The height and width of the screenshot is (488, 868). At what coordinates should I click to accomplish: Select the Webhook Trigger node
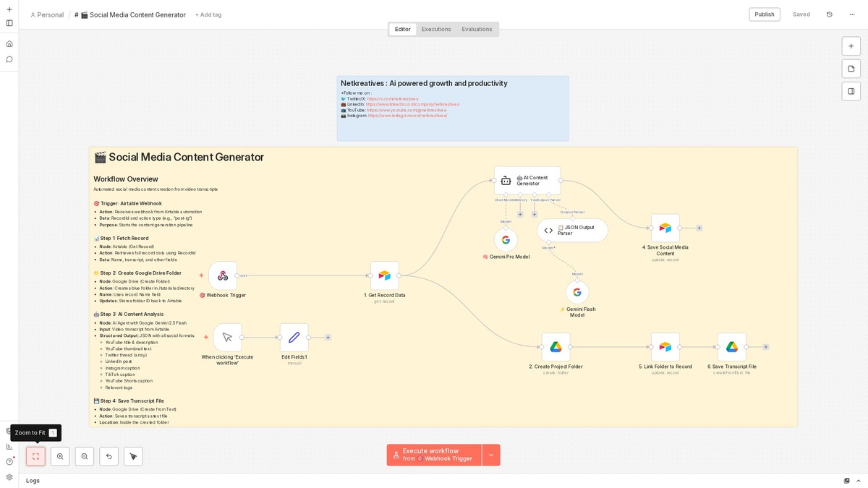(x=223, y=275)
